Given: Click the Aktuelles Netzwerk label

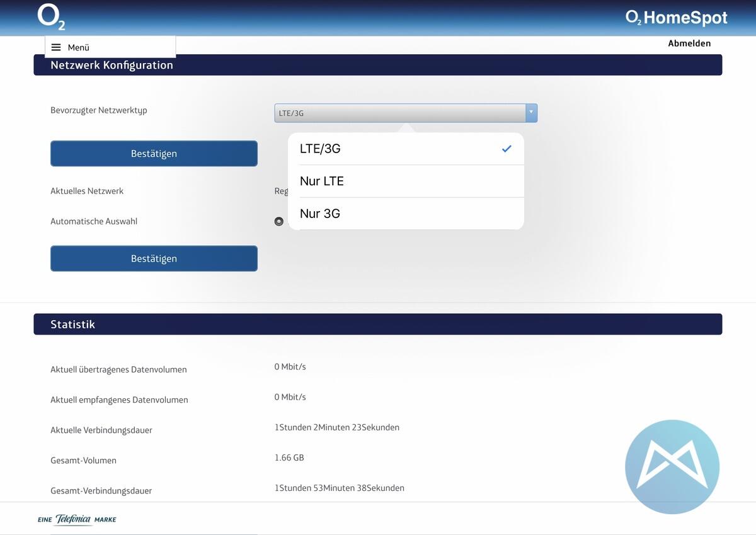Looking at the screenshot, I should [x=87, y=191].
